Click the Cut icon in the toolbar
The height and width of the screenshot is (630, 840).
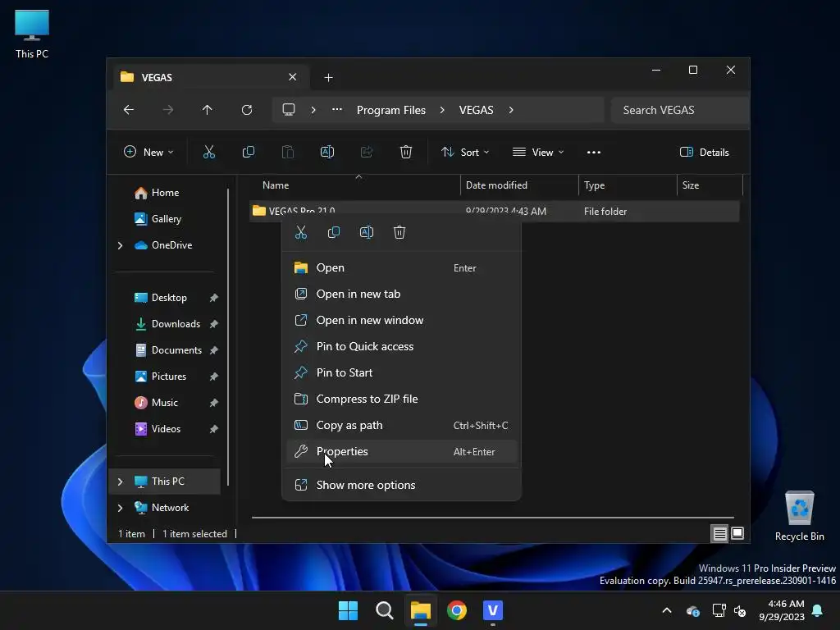(x=209, y=152)
